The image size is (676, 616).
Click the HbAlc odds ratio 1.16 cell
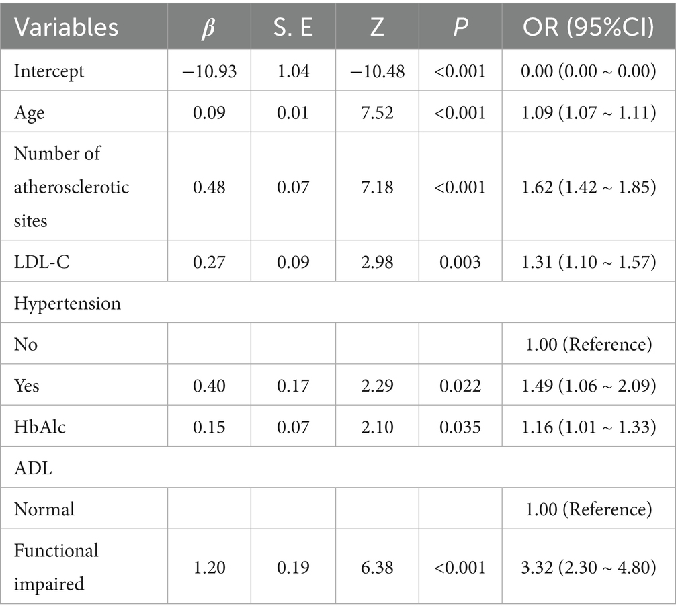pos(589,426)
